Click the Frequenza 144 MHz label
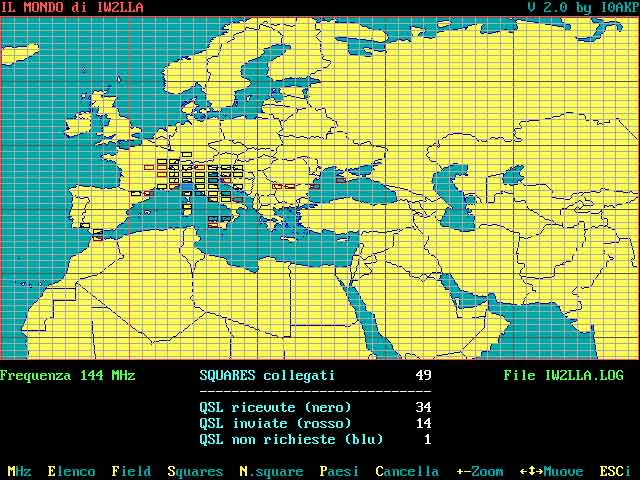 click(67, 376)
